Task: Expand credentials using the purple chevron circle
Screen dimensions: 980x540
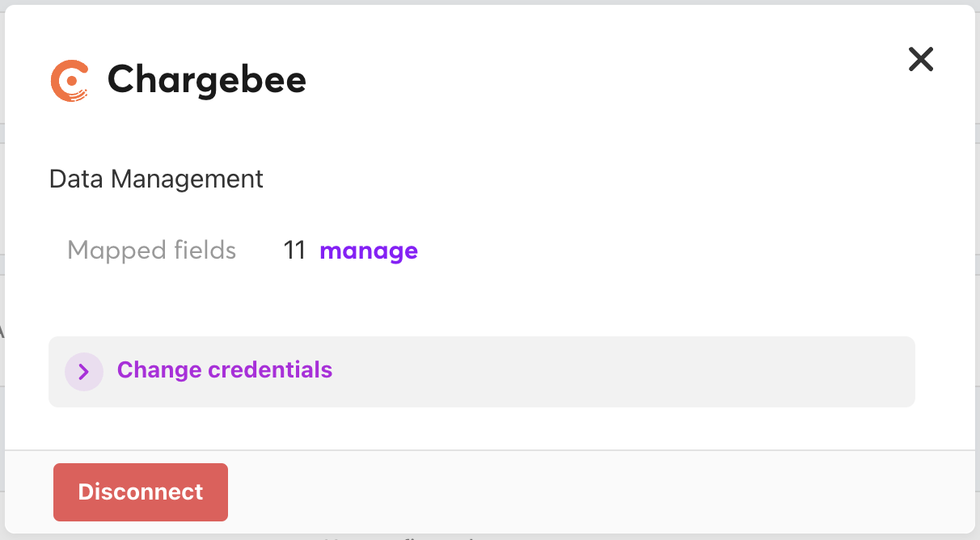Action: click(x=83, y=372)
